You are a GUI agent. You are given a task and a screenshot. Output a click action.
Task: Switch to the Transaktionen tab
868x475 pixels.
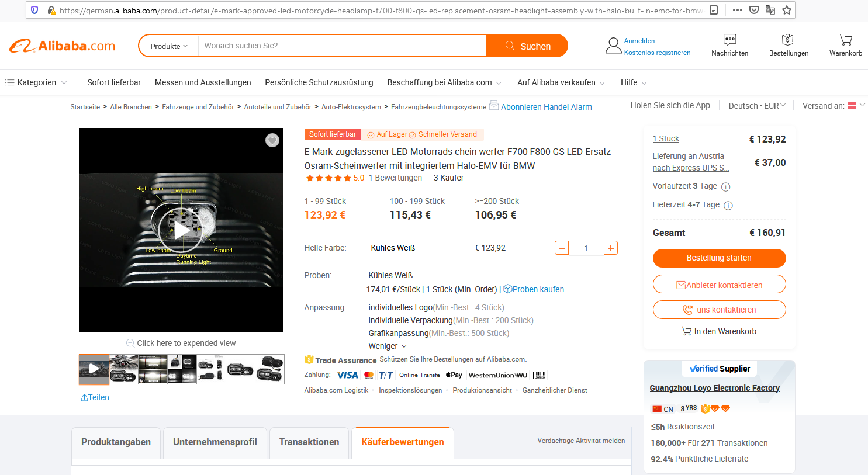click(309, 442)
